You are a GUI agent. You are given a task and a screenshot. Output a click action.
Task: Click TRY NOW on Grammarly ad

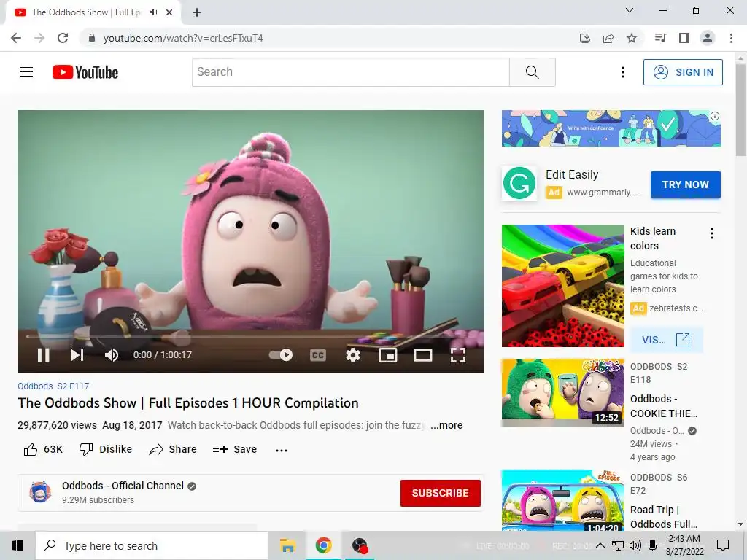point(685,184)
